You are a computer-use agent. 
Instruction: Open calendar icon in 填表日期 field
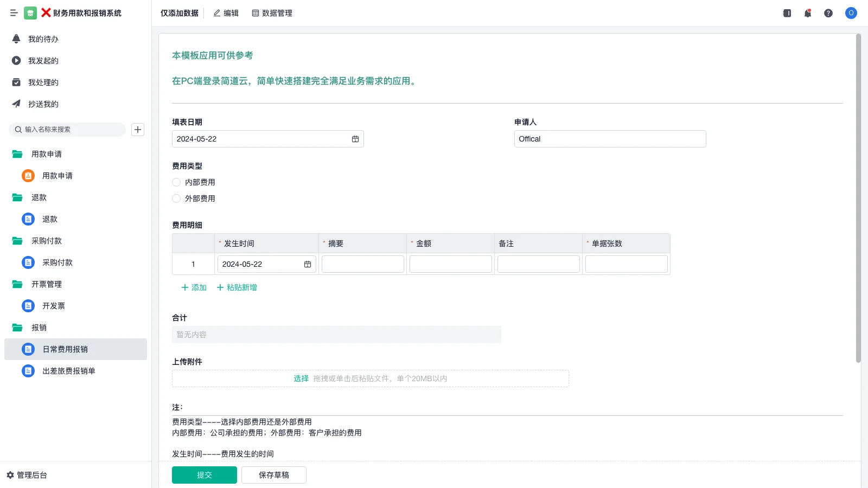pos(355,139)
